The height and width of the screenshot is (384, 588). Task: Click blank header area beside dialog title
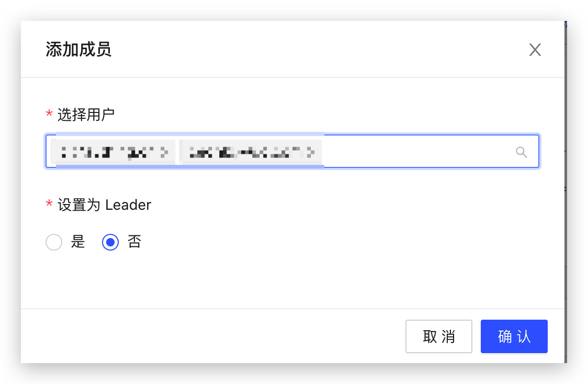click(x=319, y=50)
